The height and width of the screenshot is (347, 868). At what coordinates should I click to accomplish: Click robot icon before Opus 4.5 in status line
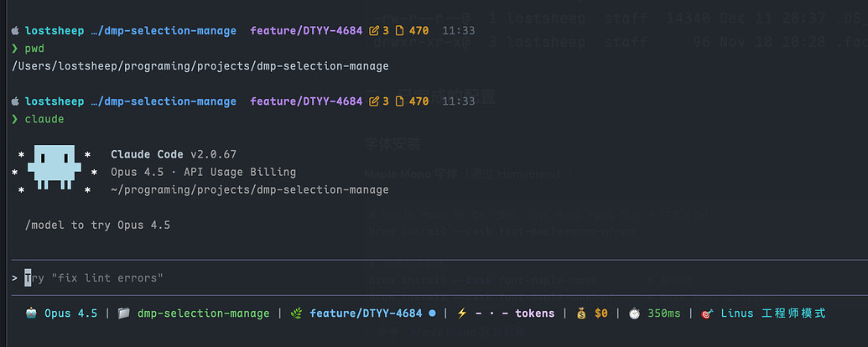(x=32, y=313)
